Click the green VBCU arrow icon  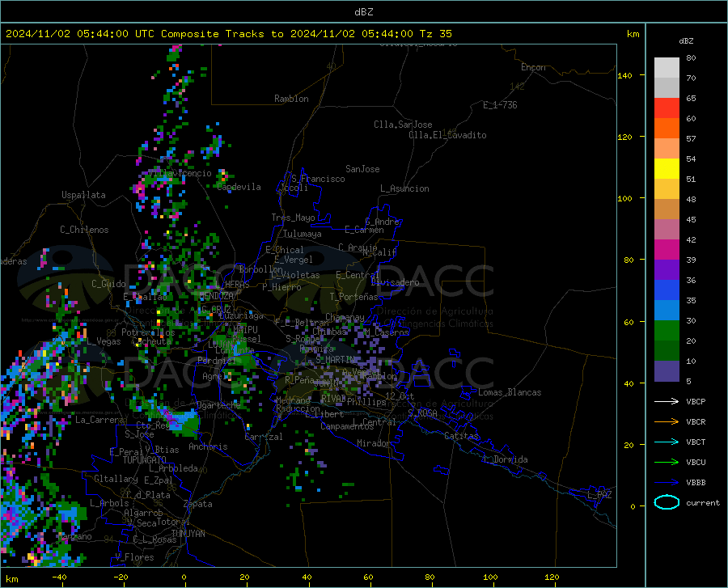pyautogui.click(x=667, y=463)
